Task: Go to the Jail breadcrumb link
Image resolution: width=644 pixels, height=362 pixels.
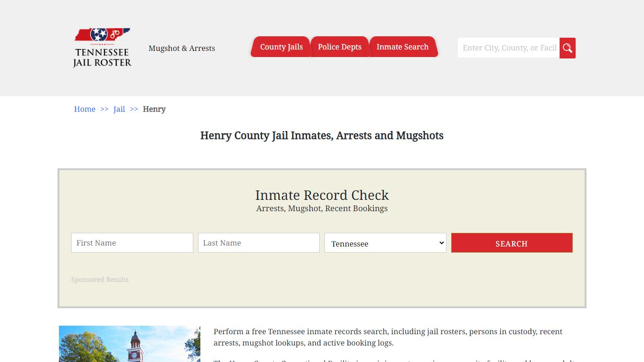Action: tap(119, 109)
